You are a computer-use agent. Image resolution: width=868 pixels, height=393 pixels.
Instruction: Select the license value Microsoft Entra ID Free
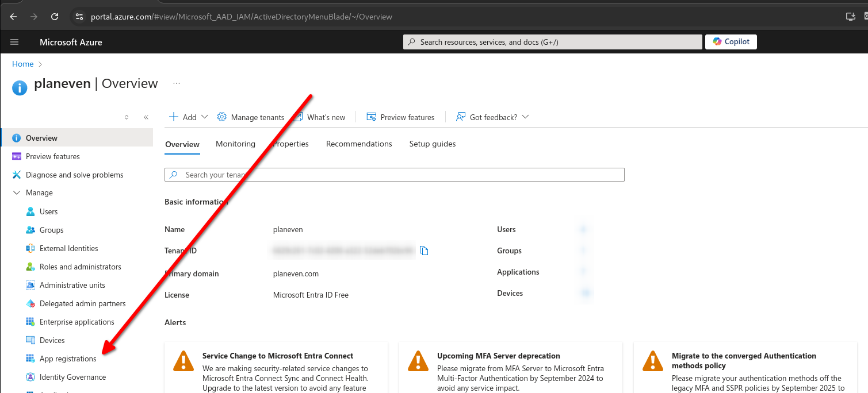pos(311,295)
